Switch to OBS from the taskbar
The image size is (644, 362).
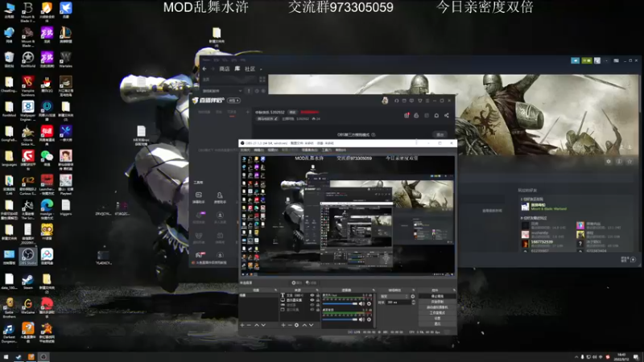[43, 356]
